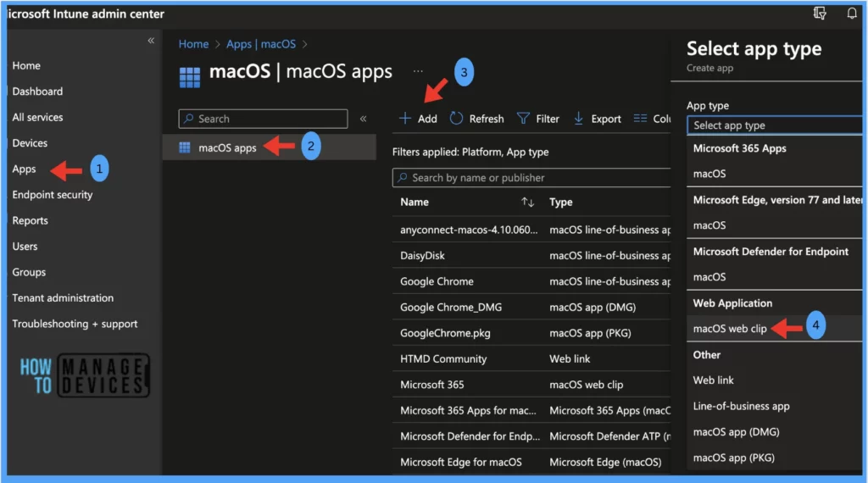Click the Home breadcrumb link
Image resolution: width=868 pixels, height=483 pixels.
click(x=193, y=44)
